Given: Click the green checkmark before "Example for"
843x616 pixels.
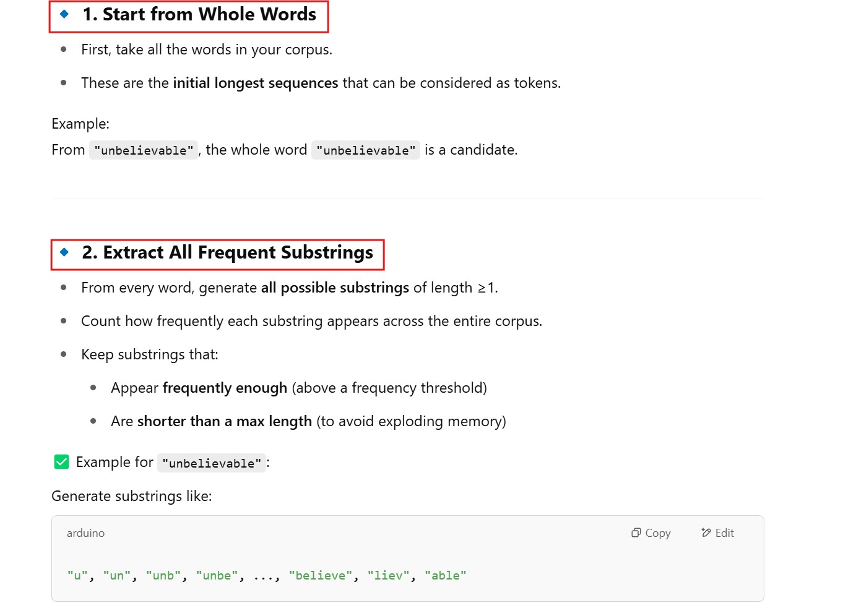Looking at the screenshot, I should (x=61, y=462).
